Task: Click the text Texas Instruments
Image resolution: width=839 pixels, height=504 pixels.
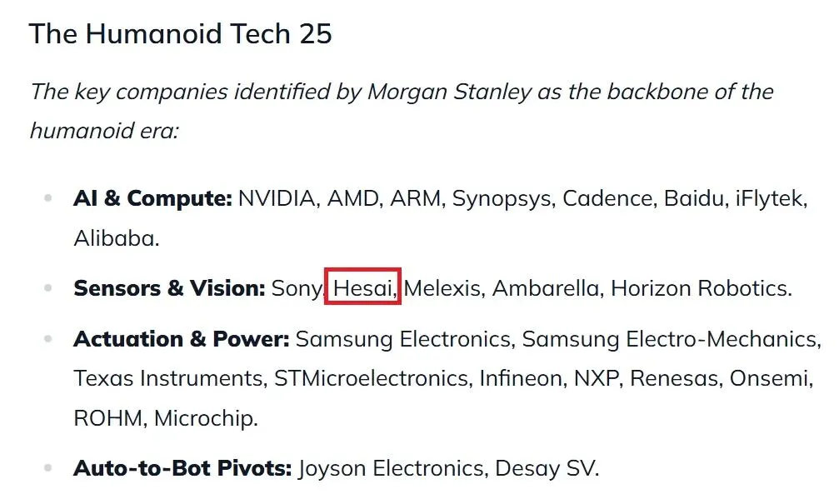Action: [168, 378]
